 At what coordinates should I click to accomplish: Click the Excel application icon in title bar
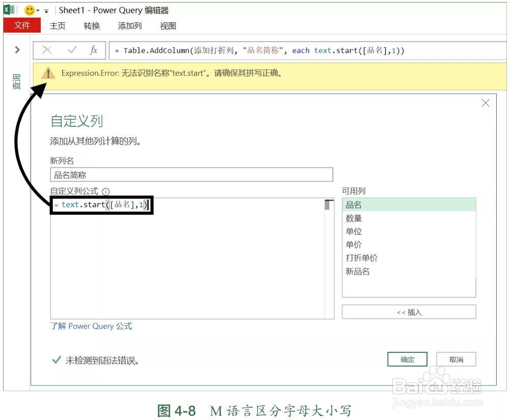(9, 10)
